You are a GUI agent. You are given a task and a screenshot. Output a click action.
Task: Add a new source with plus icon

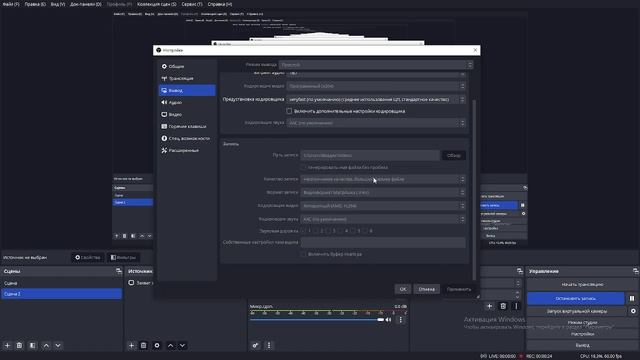(131, 345)
